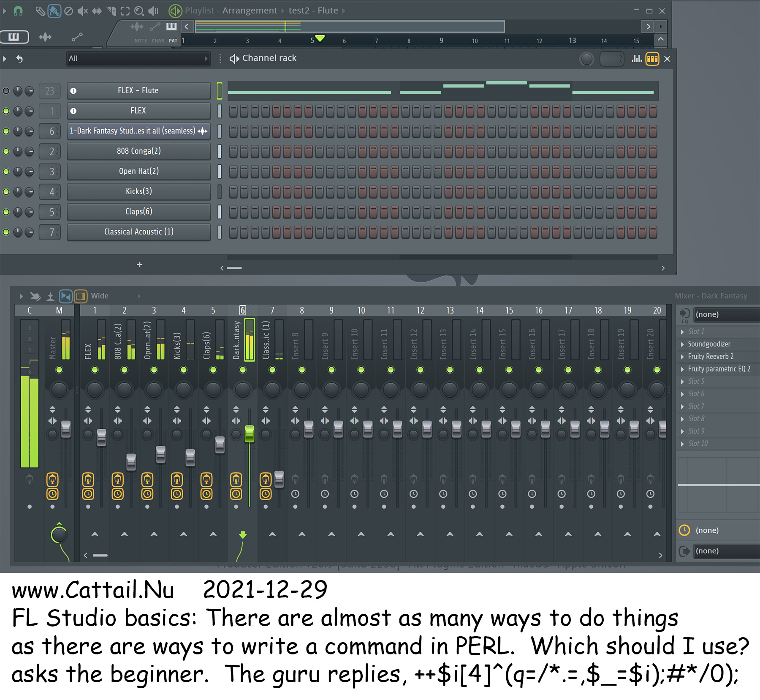Viewport: 760px width, 700px height.
Task: Click the audio waveform icon at left
Action: (45, 37)
